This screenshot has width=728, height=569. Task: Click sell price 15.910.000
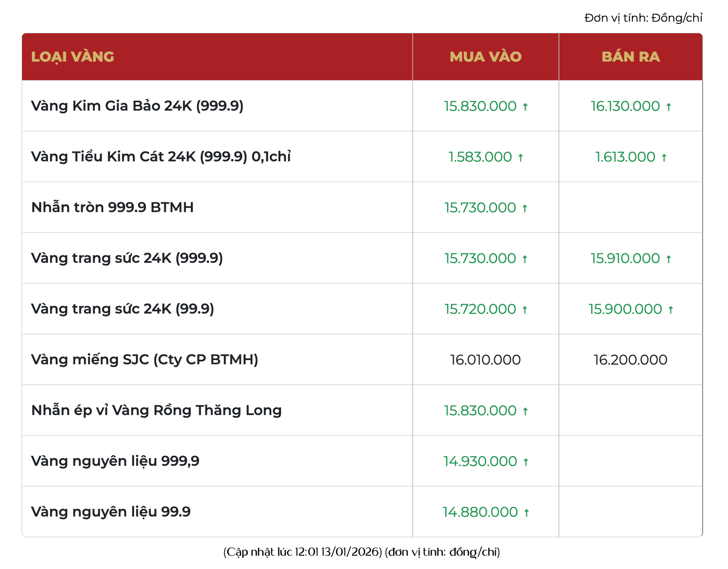pyautogui.click(x=625, y=259)
